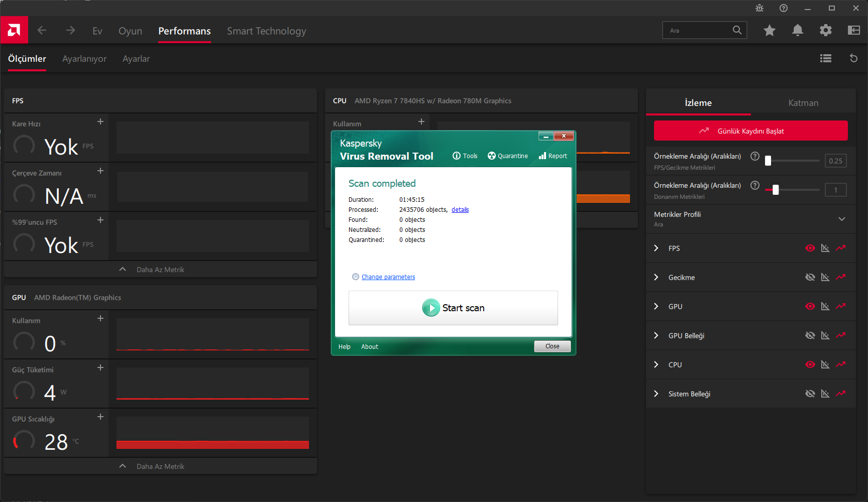The height and width of the screenshot is (502, 868).
Task: Switch to the Ayarlanıyor sub-tab
Action: [84, 59]
